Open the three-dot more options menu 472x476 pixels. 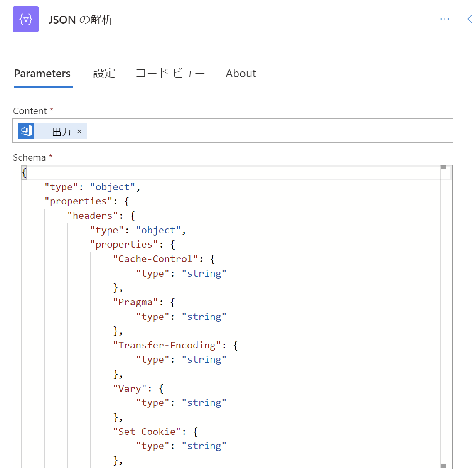pos(445,19)
